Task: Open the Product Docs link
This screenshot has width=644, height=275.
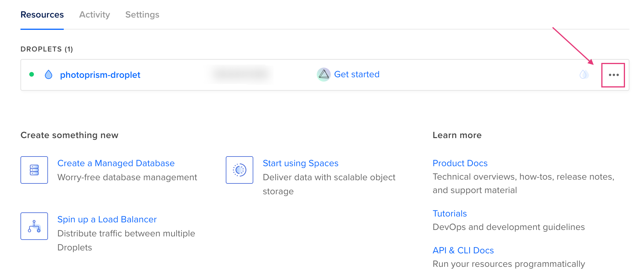Action: point(460,163)
